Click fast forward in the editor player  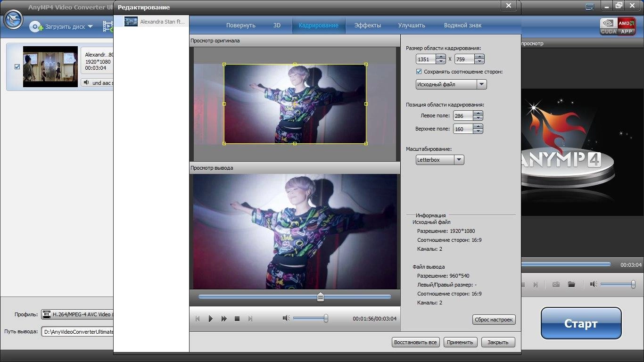coord(224,319)
